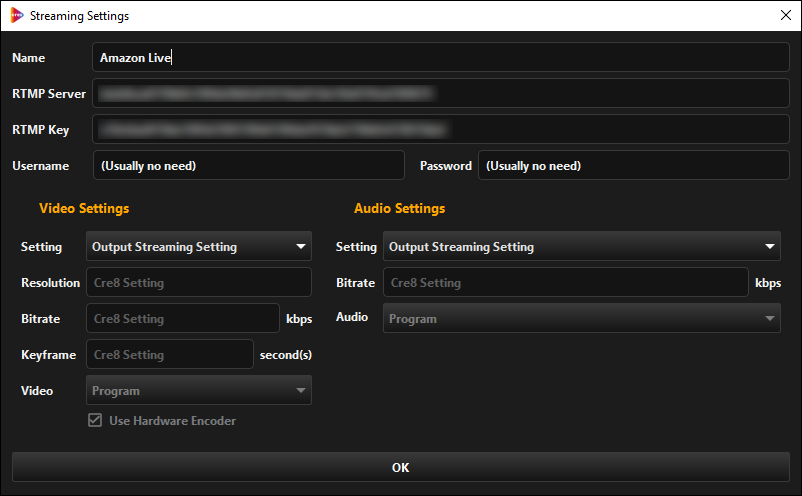This screenshot has width=802, height=496.
Task: Toggle the Use Hardware Encoder checkbox
Action: pyautogui.click(x=95, y=420)
